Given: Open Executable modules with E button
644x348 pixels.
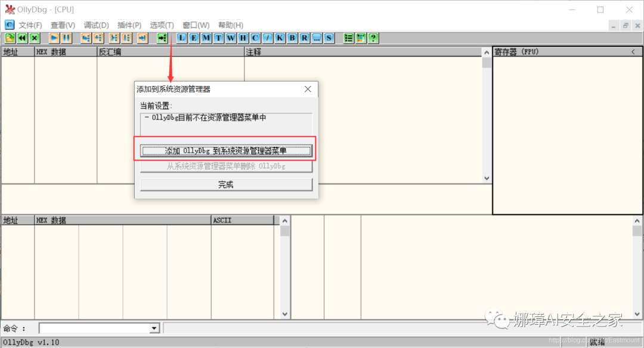Looking at the screenshot, I should coord(194,38).
